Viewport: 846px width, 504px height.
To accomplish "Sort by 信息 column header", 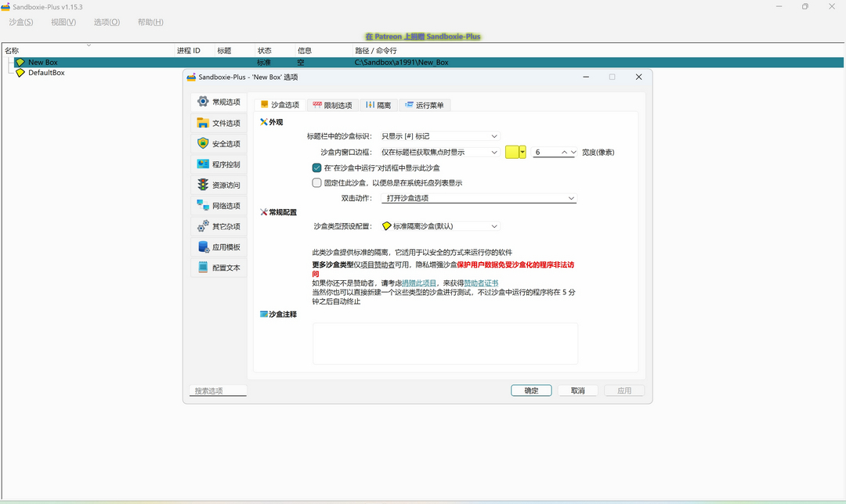I will click(x=324, y=51).
